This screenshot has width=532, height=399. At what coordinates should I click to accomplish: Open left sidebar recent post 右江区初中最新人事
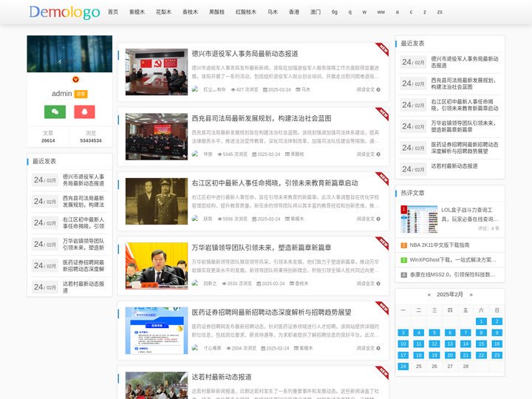click(83, 223)
